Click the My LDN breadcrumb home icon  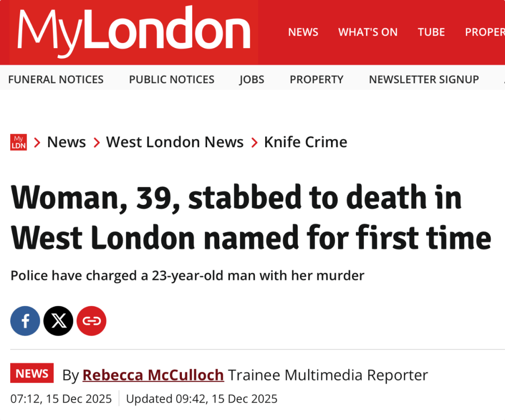tap(19, 142)
